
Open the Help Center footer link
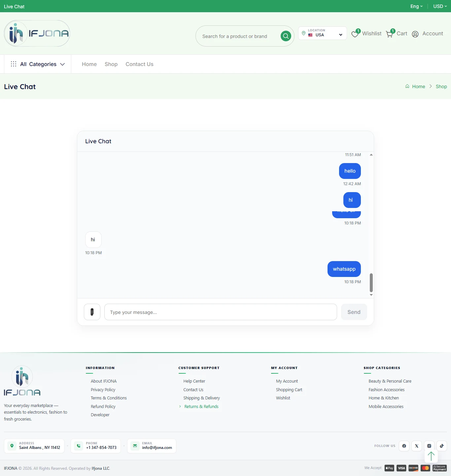[x=194, y=381]
